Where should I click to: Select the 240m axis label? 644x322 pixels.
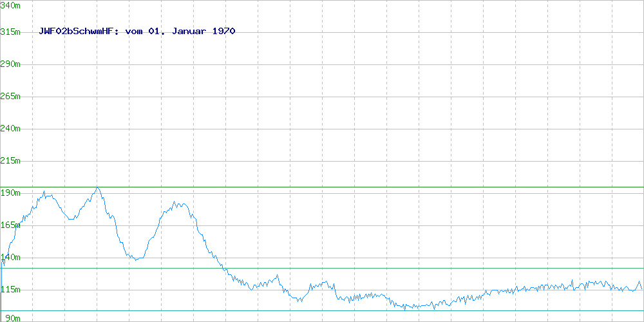tap(11, 129)
